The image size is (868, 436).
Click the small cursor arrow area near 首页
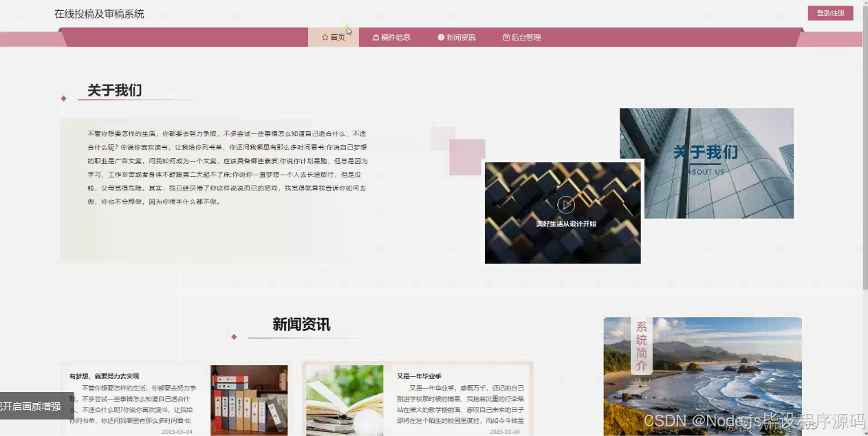click(348, 30)
